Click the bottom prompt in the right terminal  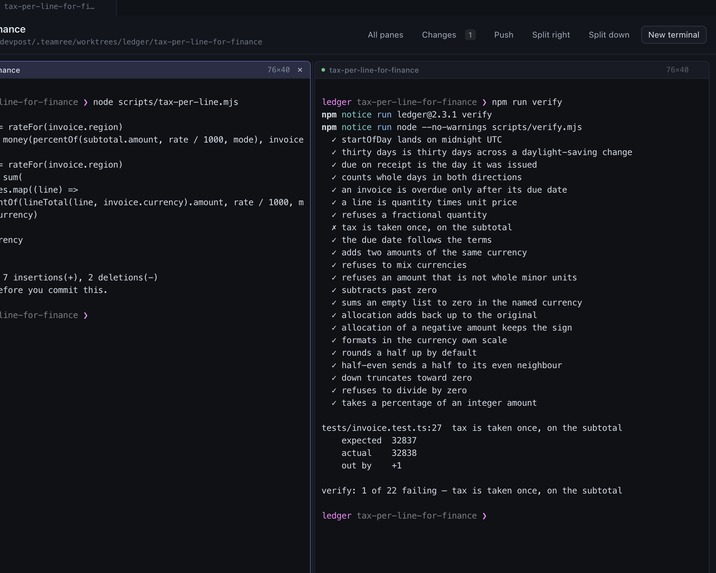coord(404,516)
